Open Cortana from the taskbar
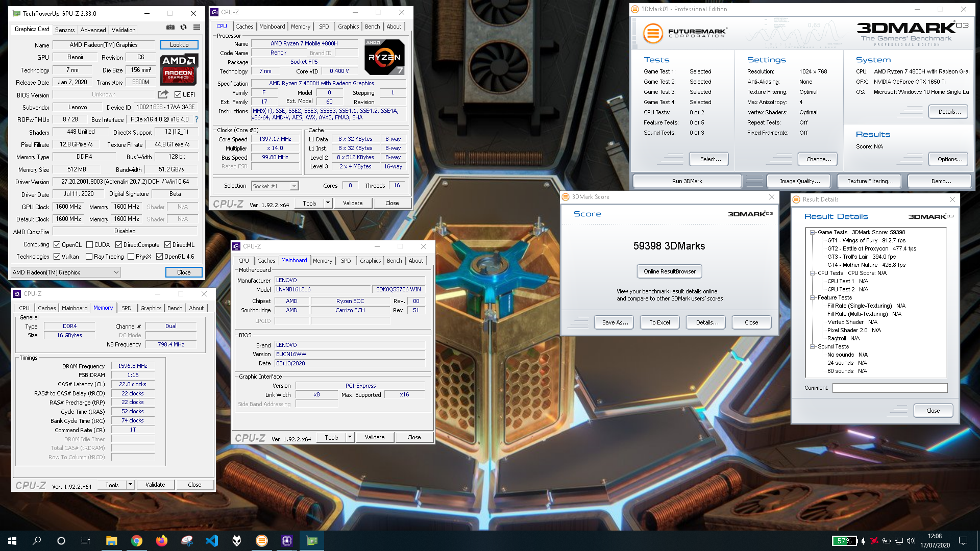Image resolution: width=980 pixels, height=551 pixels. [61, 541]
